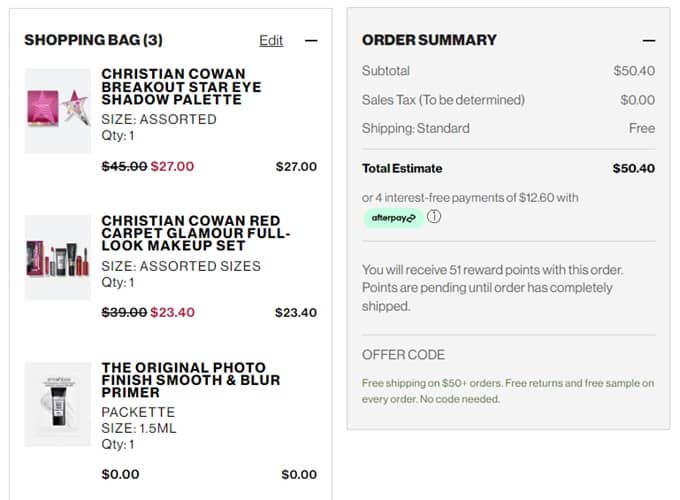Screen dimensions: 680x500
Task: Click the Shopping Bag (3) heading
Action: tap(93, 41)
